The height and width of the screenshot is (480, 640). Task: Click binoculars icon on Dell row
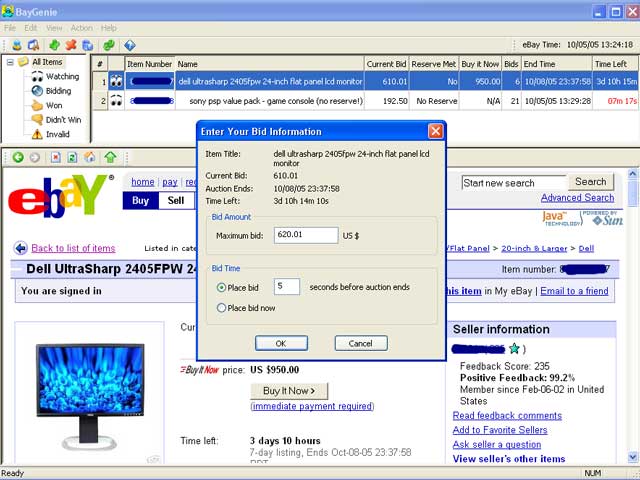tap(116, 81)
